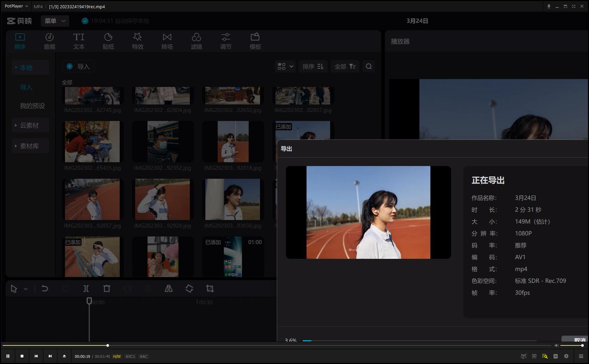Click the rotate icon in timeline toolbar
Screen dimensions: 589x364
[189, 289]
